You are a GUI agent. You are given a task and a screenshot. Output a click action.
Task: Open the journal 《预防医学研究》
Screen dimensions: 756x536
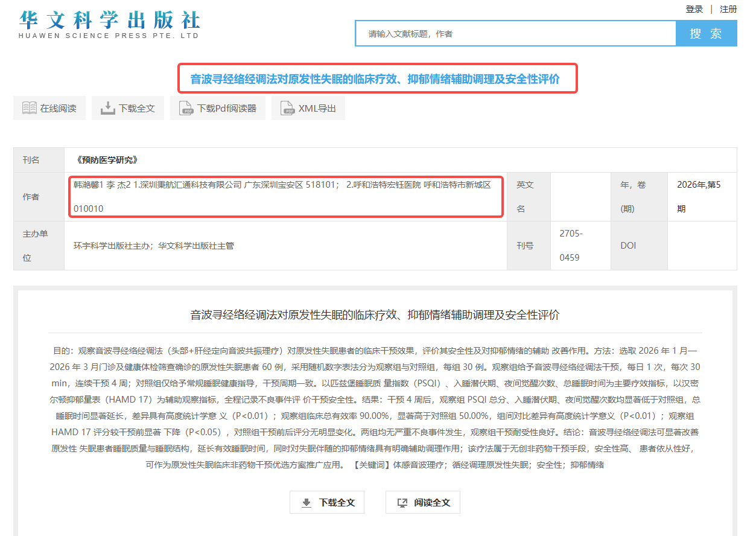[107, 160]
